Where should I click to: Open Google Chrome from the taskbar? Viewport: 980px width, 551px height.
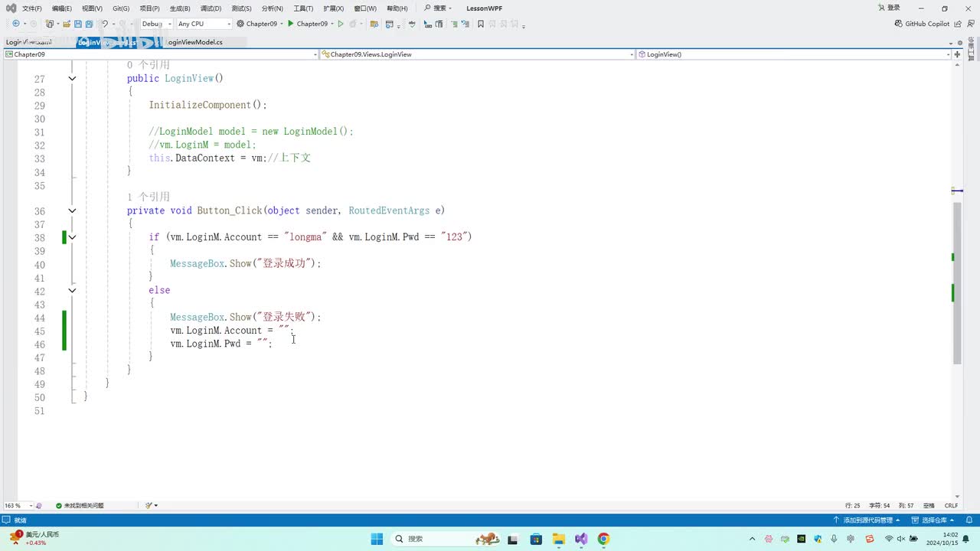[x=603, y=539]
